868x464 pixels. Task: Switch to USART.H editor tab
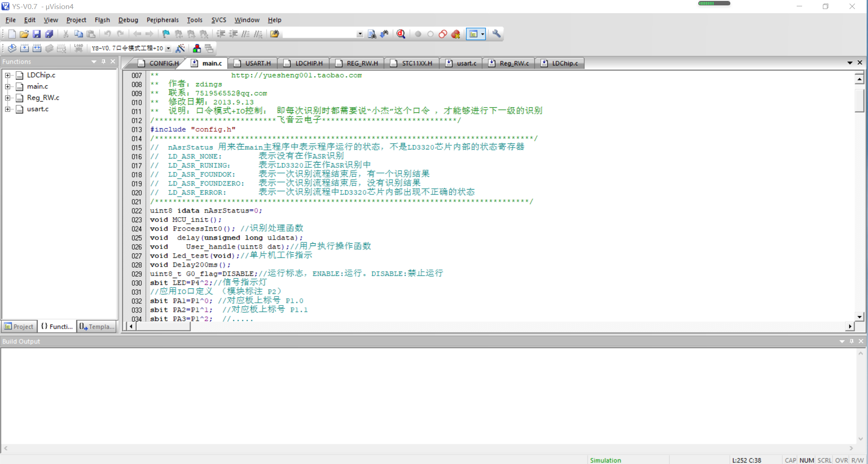click(x=253, y=63)
